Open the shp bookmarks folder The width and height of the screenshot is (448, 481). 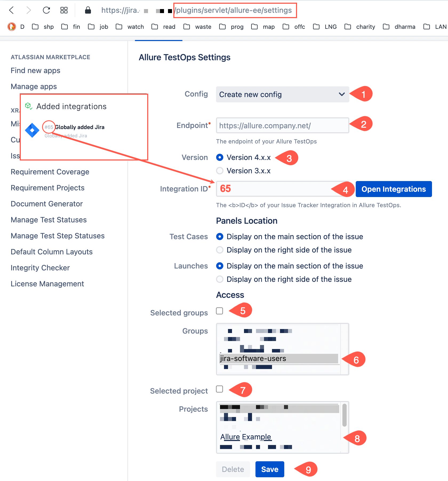tap(43, 27)
